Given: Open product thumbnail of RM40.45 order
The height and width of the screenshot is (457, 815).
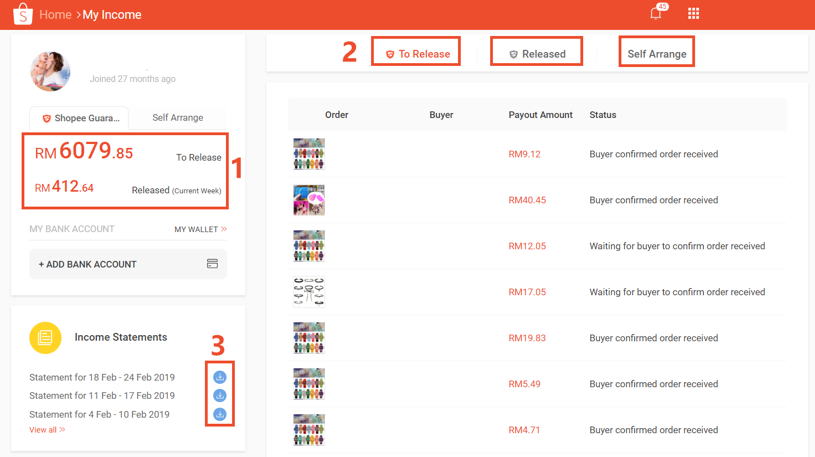Looking at the screenshot, I should [x=309, y=200].
